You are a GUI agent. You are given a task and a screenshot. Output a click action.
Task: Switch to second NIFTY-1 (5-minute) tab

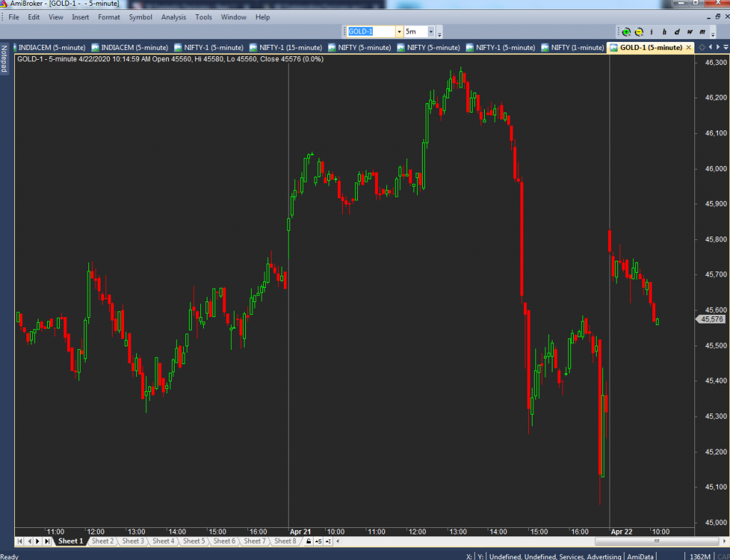pos(501,48)
